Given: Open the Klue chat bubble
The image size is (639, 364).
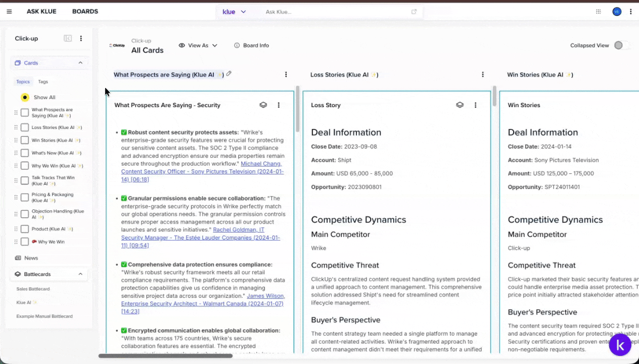Looking at the screenshot, I should 620,345.
